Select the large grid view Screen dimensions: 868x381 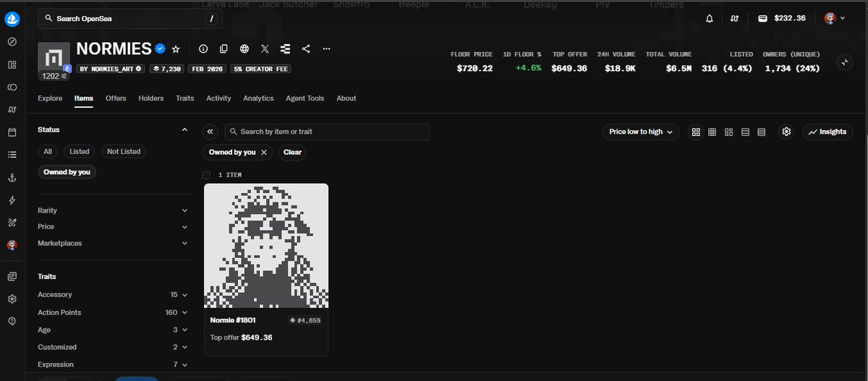[x=696, y=132]
